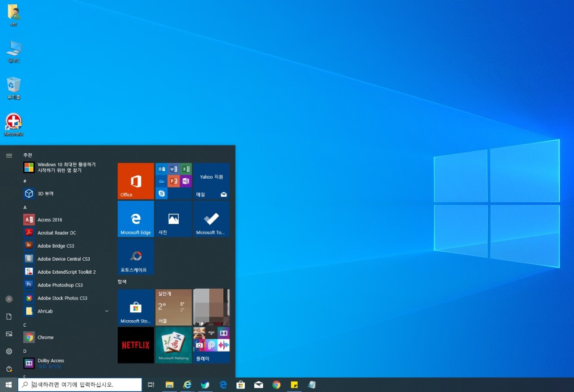The image size is (574, 392).
Task: Click the 추천 section header
Action: coord(28,155)
